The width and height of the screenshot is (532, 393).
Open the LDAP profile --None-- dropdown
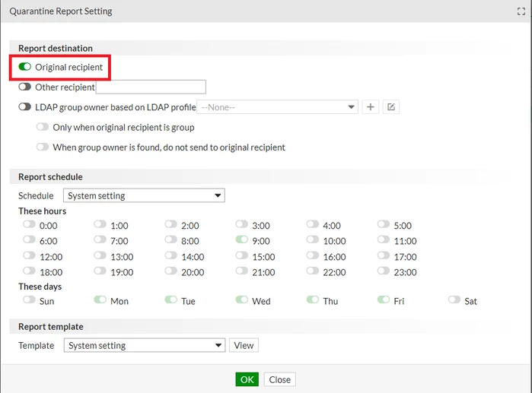pyautogui.click(x=278, y=107)
